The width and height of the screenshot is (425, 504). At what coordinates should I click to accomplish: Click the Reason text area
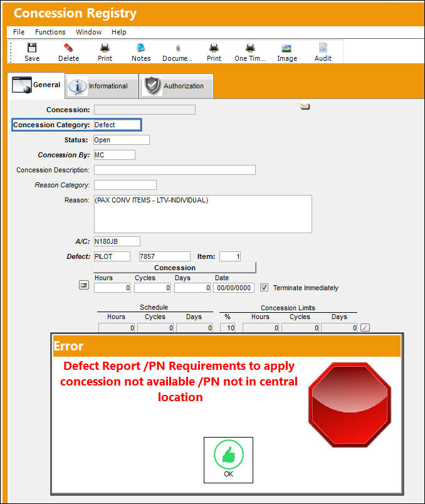[x=203, y=214]
